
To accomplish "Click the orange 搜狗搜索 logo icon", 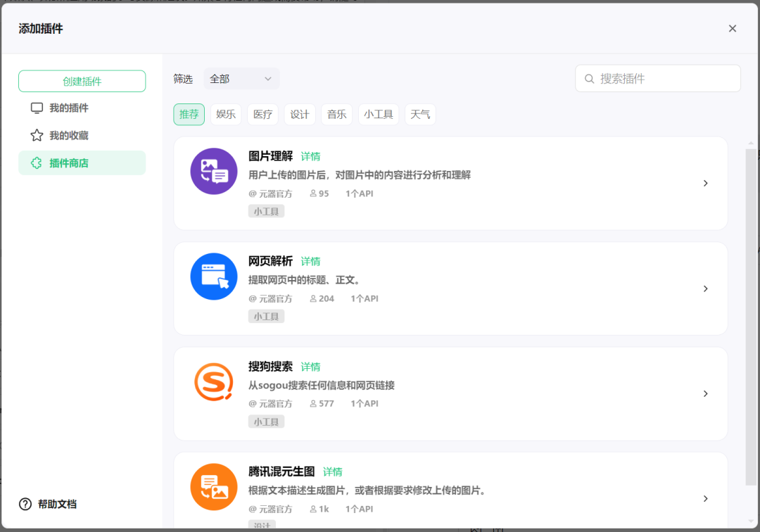I will coord(214,381).
